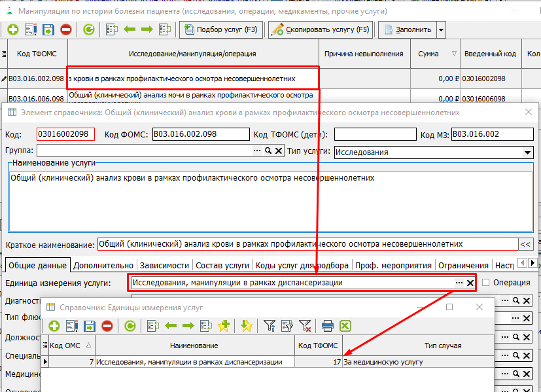Screen dimensions: 541x392
Task: Click the '<<' button beside 'Краткое наименование'
Action: point(525,244)
